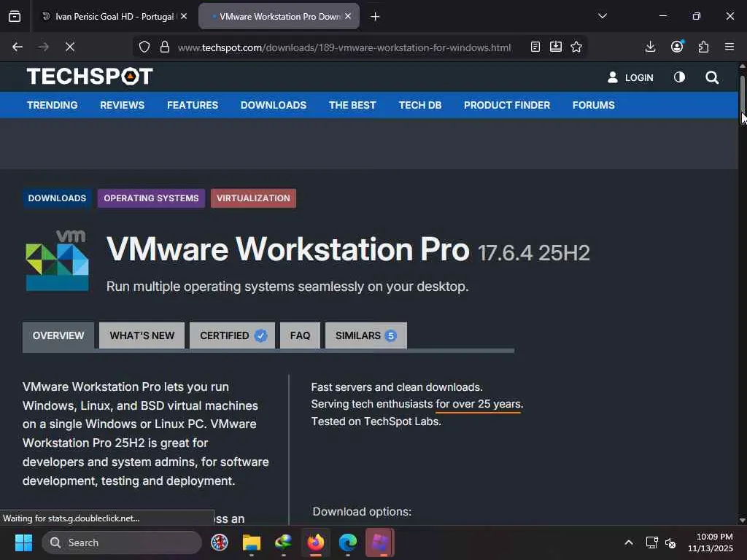Open the REVIEWS menu
Viewport: 747px width, 560px height.
(122, 105)
